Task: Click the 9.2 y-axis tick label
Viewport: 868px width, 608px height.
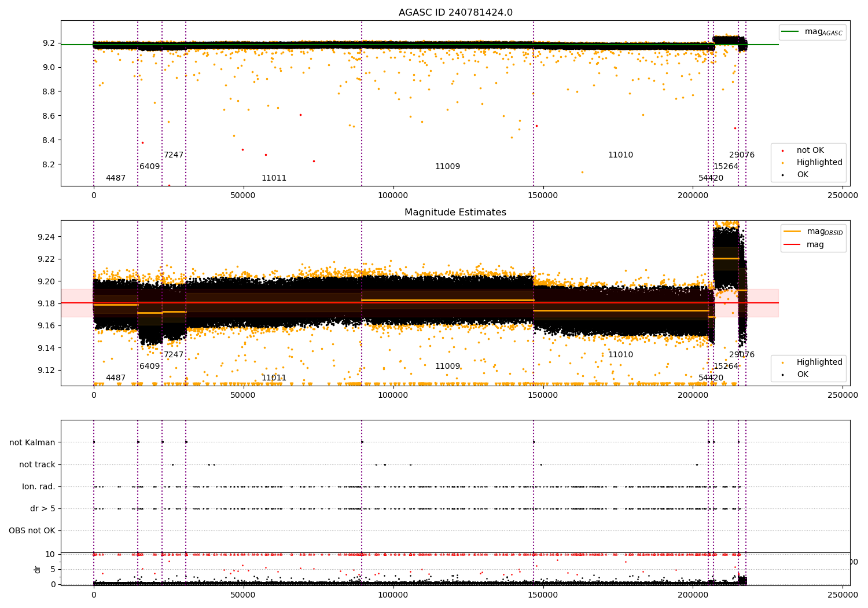Action: coord(49,43)
